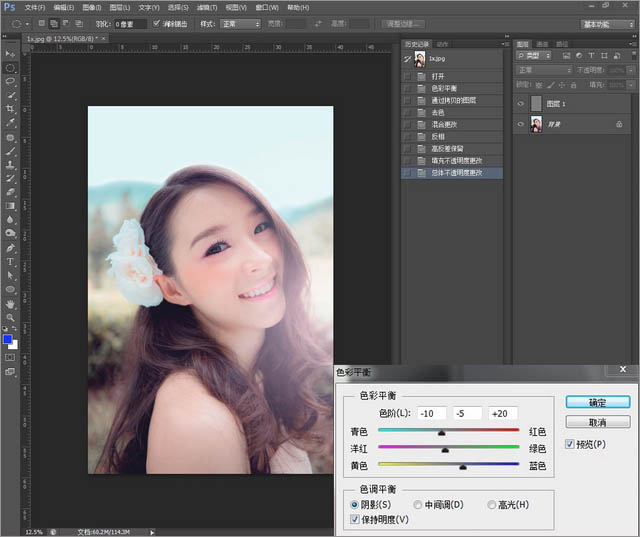Switch to the 动作 actions tab
Viewport: 640px width, 537px height.
(x=442, y=44)
